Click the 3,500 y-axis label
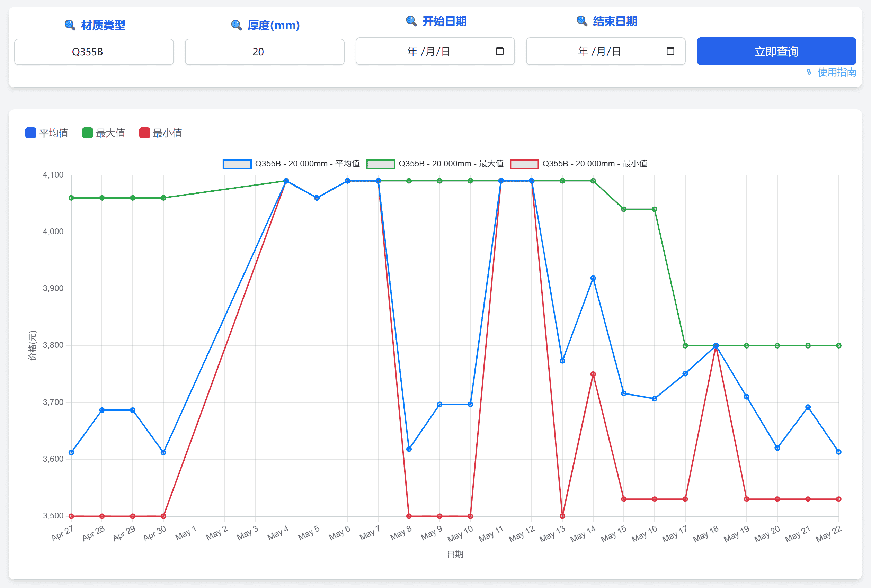Image resolution: width=871 pixels, height=588 pixels. [53, 516]
